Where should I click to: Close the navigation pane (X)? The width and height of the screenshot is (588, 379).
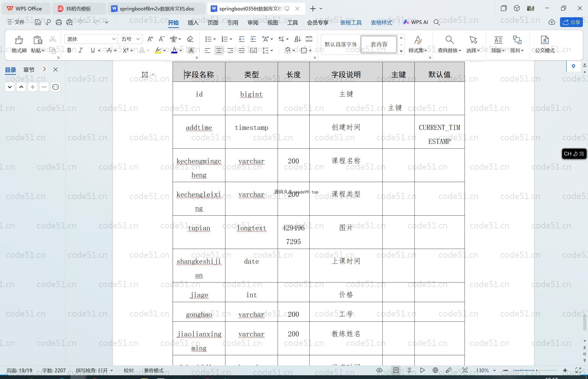coord(56,70)
